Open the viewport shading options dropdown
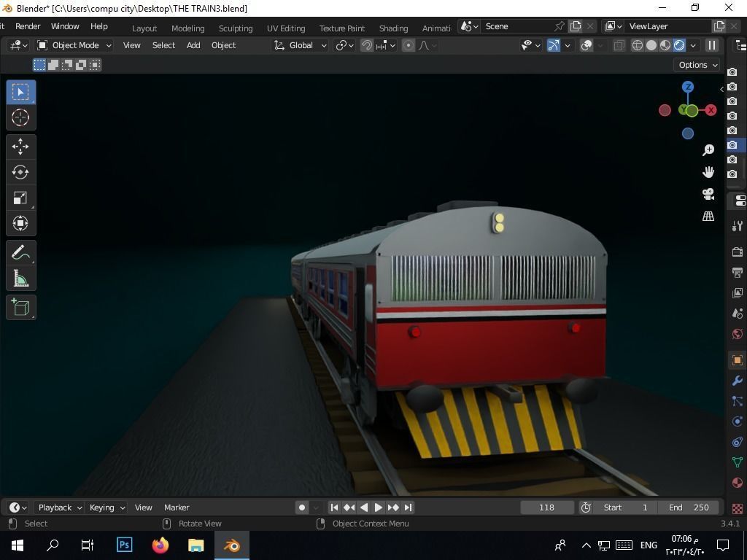Viewport: 747px width, 560px height. click(x=693, y=45)
